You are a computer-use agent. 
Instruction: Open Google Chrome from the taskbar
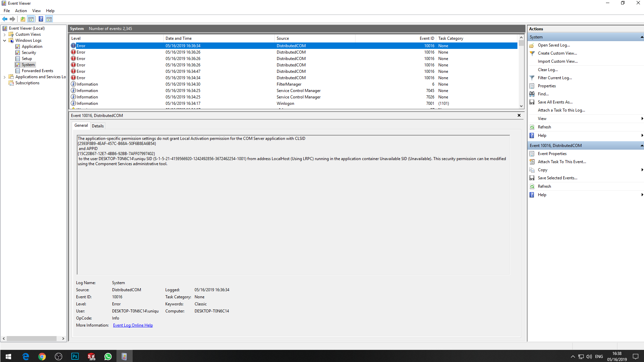(x=42, y=356)
